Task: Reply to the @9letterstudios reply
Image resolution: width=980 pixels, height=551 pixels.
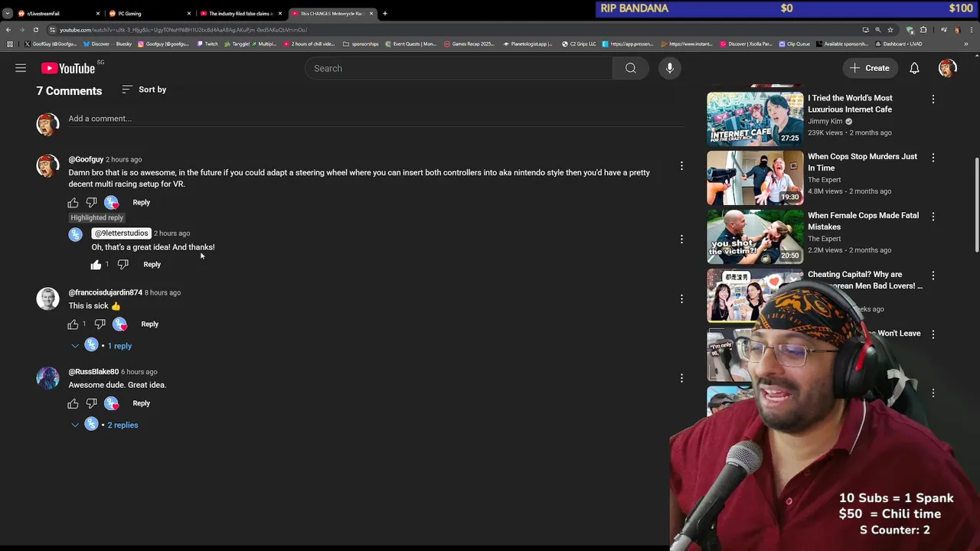Action: pyautogui.click(x=152, y=265)
